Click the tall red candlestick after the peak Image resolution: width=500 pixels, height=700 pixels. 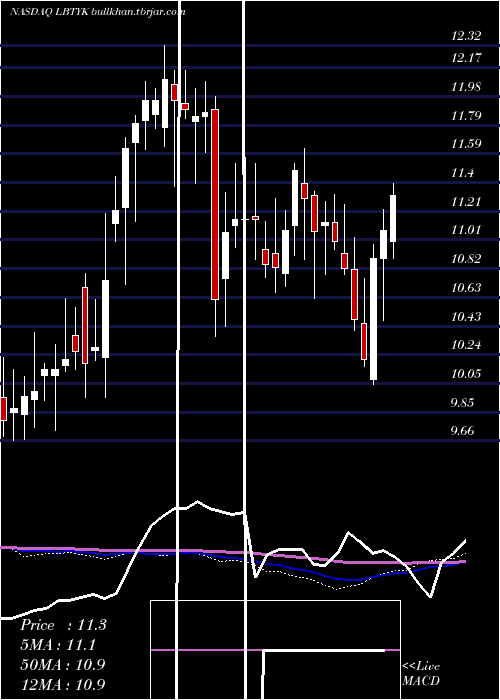click(215, 204)
